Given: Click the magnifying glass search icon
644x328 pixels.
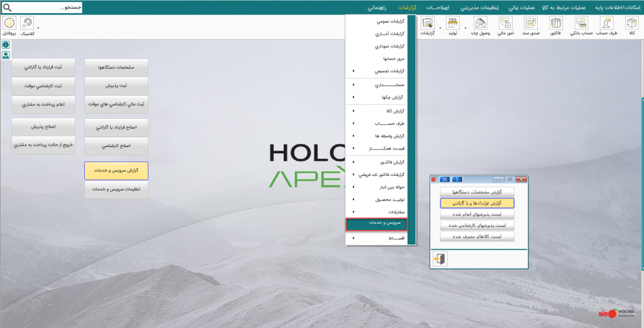Looking at the screenshot, I should pyautogui.click(x=8, y=8).
